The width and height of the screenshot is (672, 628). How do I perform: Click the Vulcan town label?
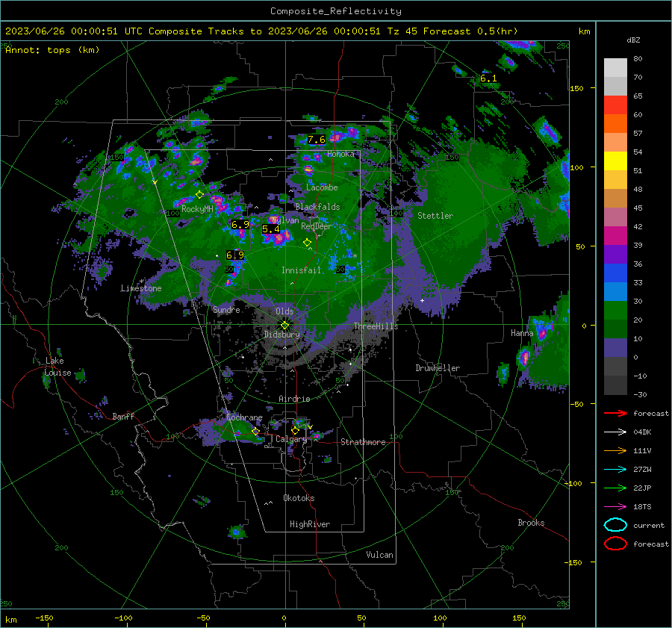pos(380,555)
